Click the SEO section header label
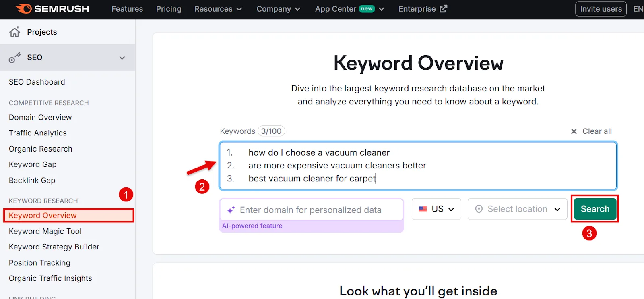The image size is (644, 299). click(x=35, y=58)
